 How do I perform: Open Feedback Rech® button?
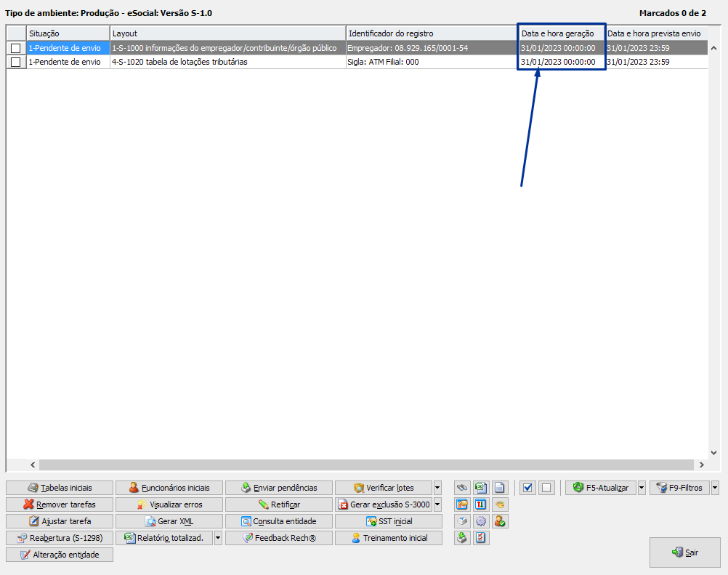(x=279, y=538)
